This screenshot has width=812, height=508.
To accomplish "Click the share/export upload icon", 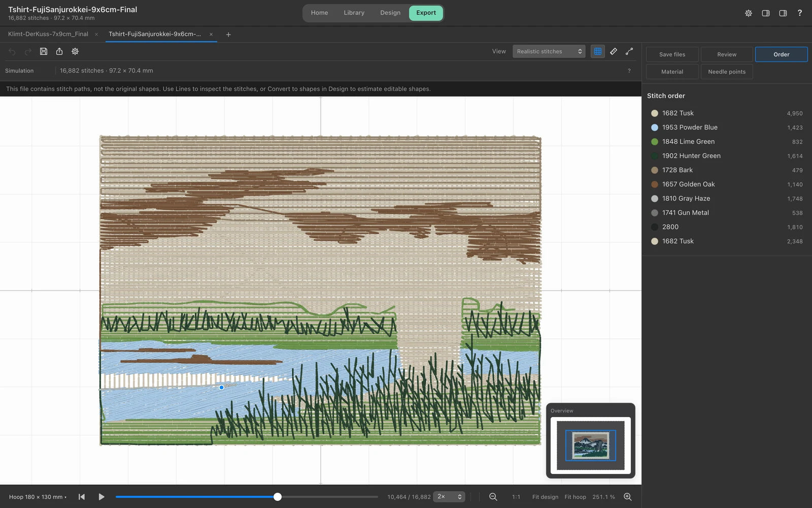I will click(x=59, y=51).
